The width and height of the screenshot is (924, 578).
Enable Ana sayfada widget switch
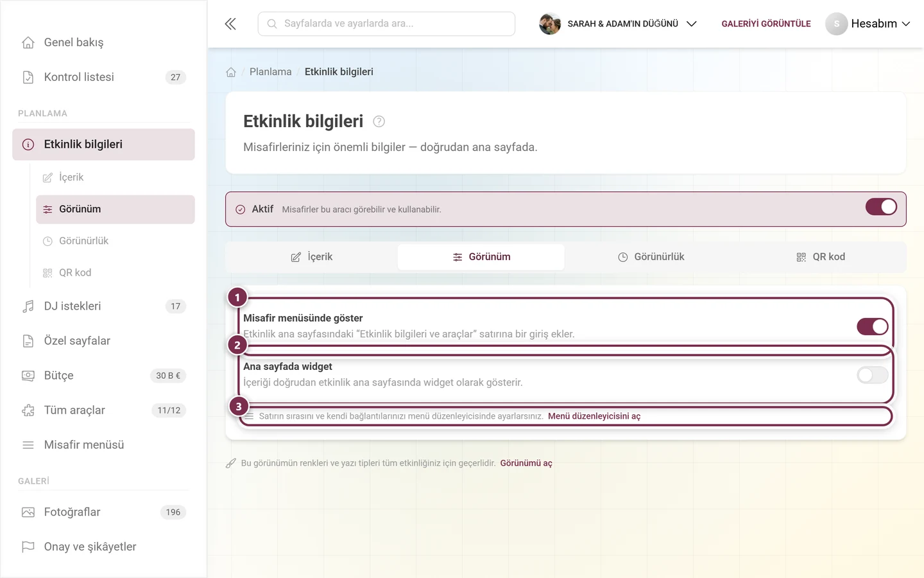pyautogui.click(x=873, y=375)
